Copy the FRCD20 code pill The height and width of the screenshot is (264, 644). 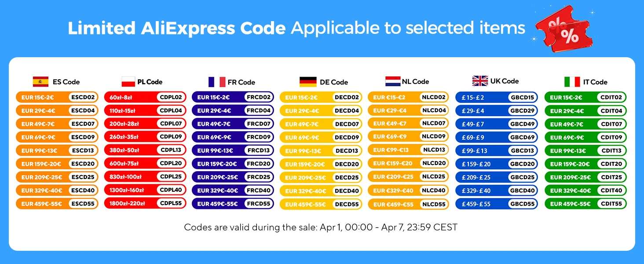(x=259, y=164)
